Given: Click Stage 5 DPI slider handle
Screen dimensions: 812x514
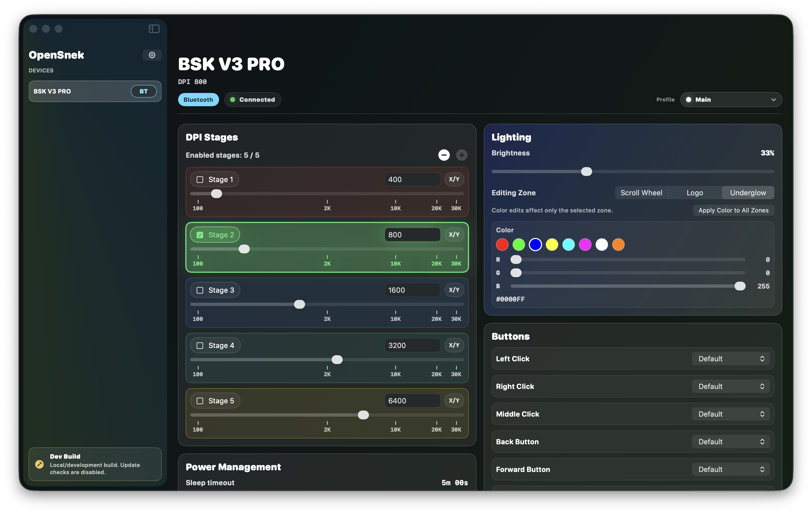Looking at the screenshot, I should click(363, 415).
